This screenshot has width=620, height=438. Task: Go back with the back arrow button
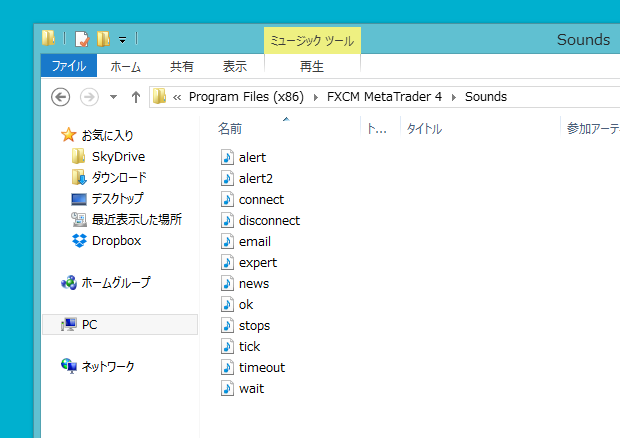tap(60, 97)
